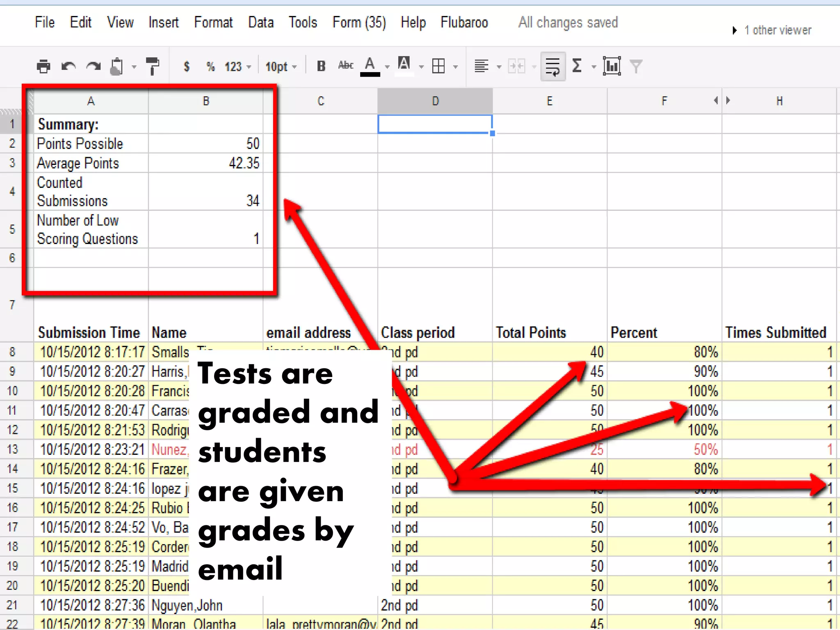Click the Print icon
The height and width of the screenshot is (630, 840).
click(x=43, y=66)
